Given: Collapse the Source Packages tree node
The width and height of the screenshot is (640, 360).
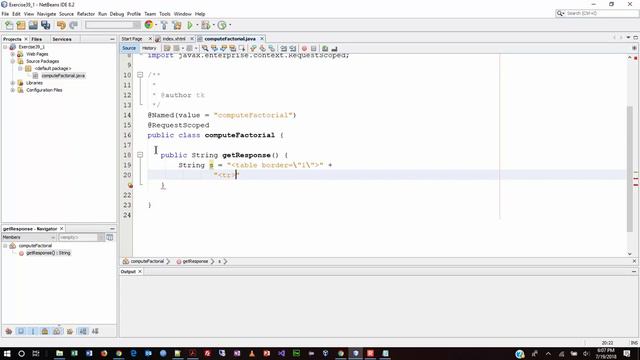Looking at the screenshot, I should 13,61.
